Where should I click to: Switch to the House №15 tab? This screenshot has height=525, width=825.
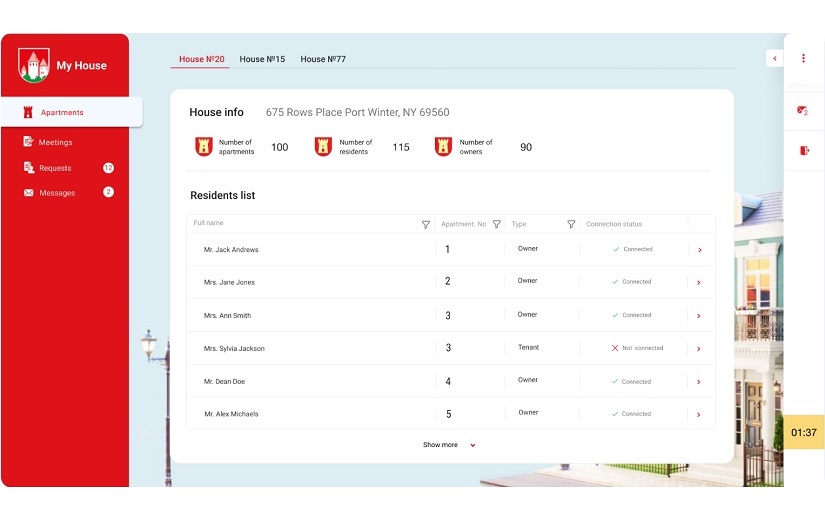coord(262,59)
